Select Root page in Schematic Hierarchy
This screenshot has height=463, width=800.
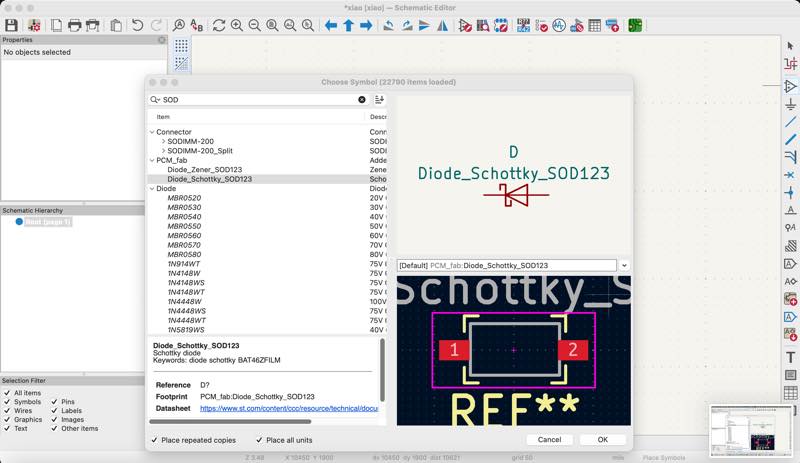coord(47,222)
